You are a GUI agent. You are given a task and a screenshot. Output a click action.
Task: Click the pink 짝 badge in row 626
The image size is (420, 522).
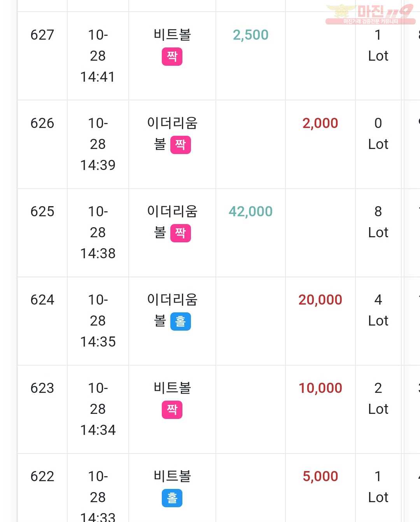(x=180, y=145)
